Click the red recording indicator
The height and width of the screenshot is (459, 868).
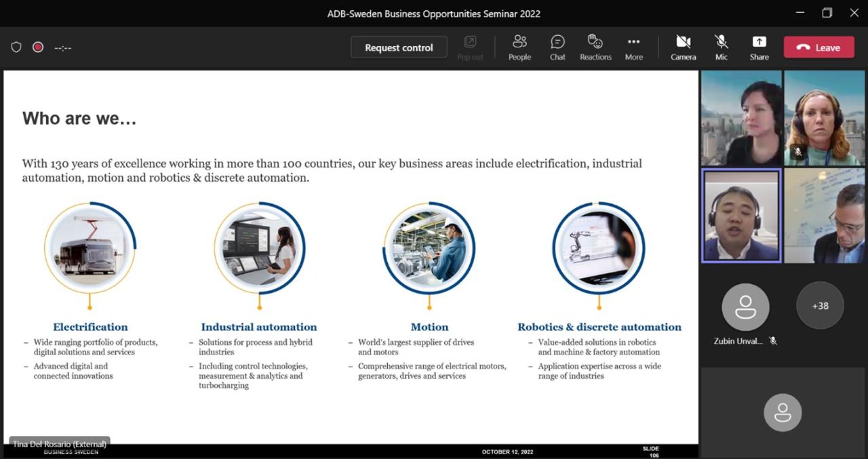[x=38, y=47]
